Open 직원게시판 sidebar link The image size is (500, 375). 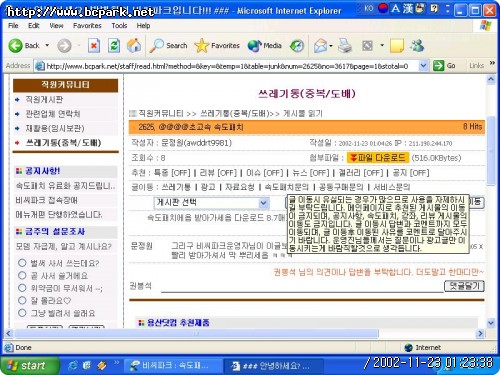(x=44, y=99)
